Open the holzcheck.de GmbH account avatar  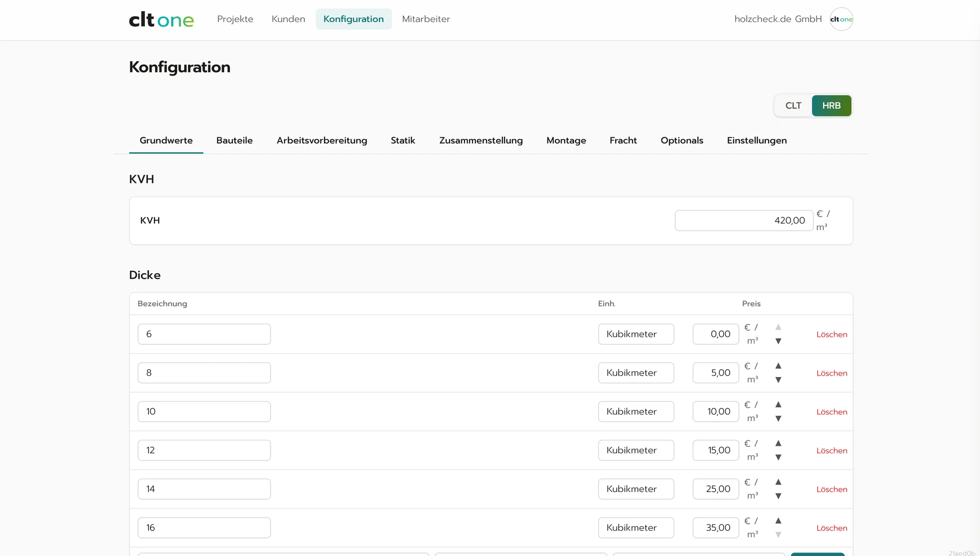pos(841,19)
